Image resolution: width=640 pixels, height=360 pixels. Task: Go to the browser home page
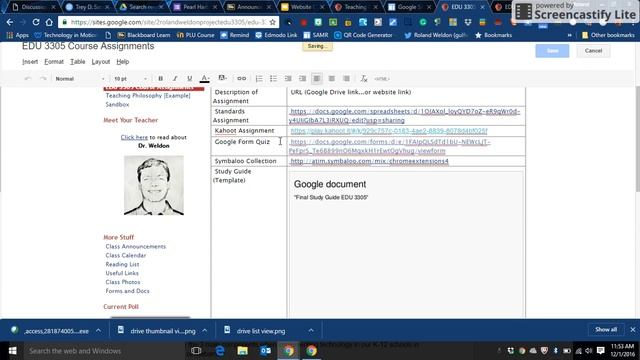point(49,22)
